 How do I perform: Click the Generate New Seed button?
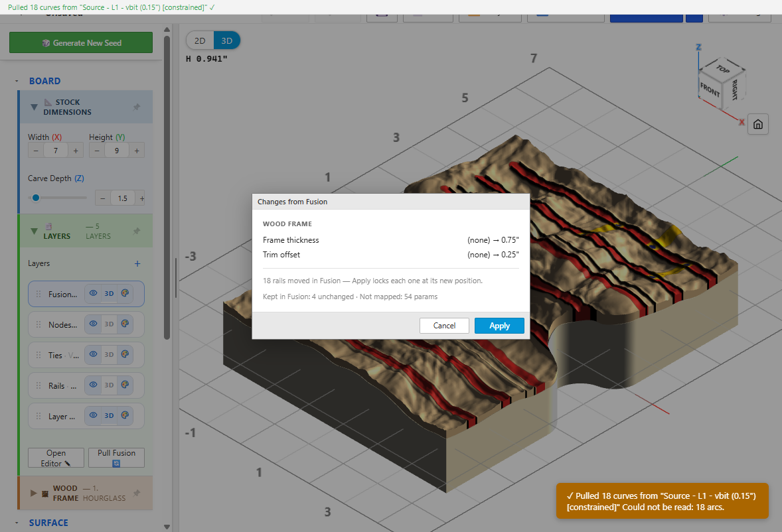click(x=81, y=43)
